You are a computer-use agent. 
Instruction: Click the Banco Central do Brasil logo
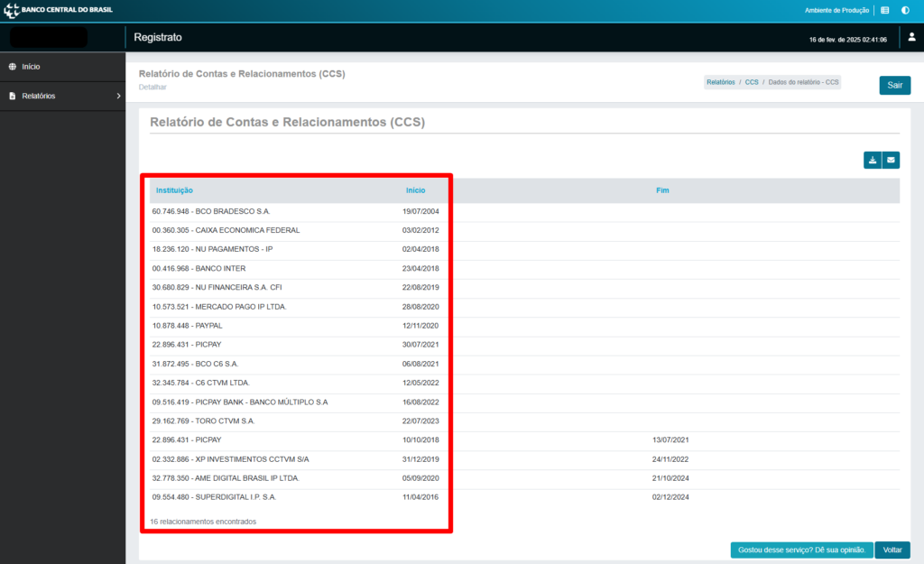coord(58,10)
